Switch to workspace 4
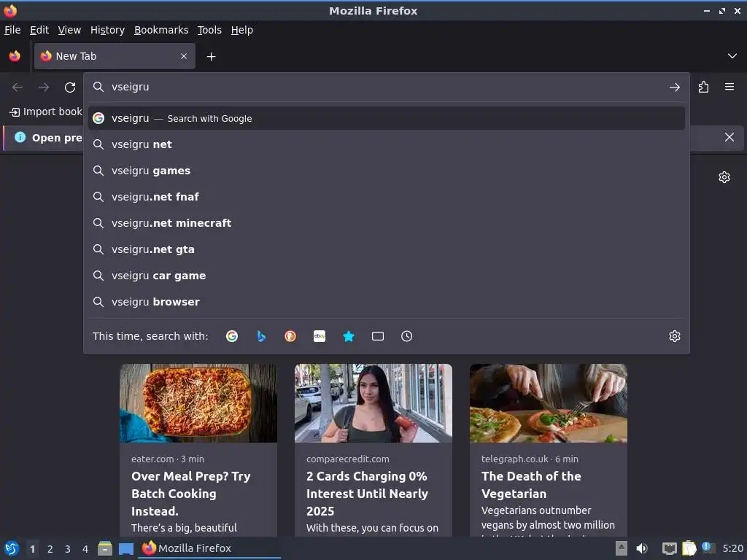 coord(85,549)
